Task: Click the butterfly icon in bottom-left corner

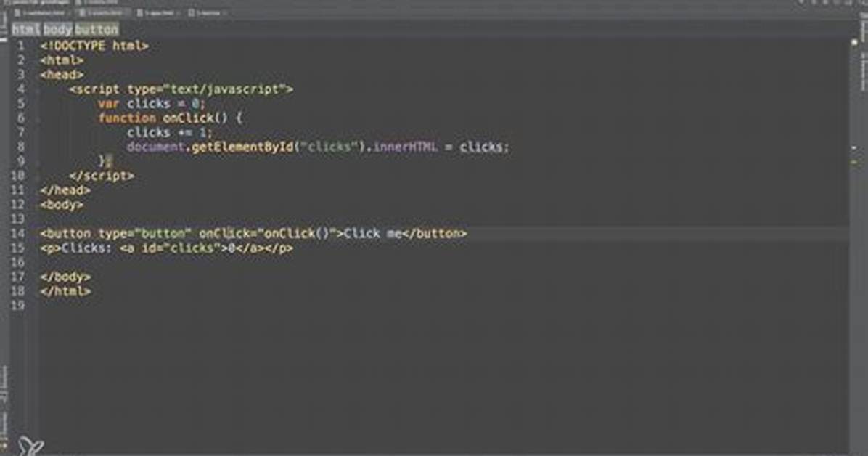Action: [30, 446]
